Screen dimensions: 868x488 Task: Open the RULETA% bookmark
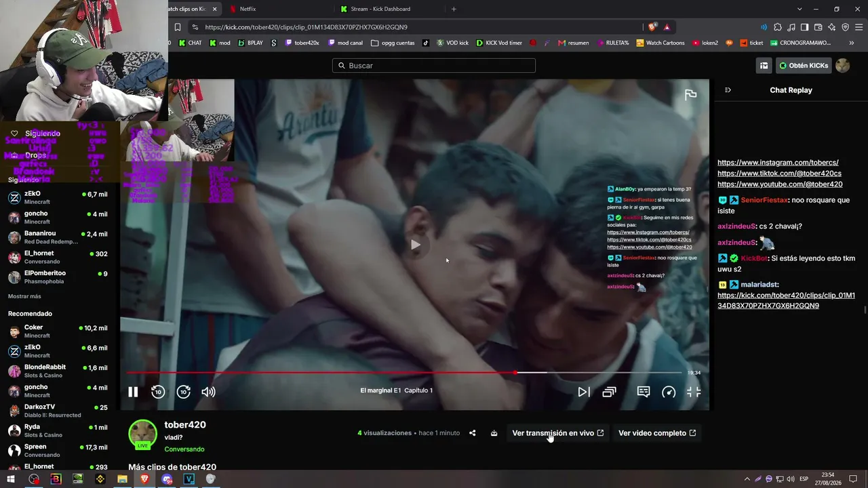click(612, 43)
